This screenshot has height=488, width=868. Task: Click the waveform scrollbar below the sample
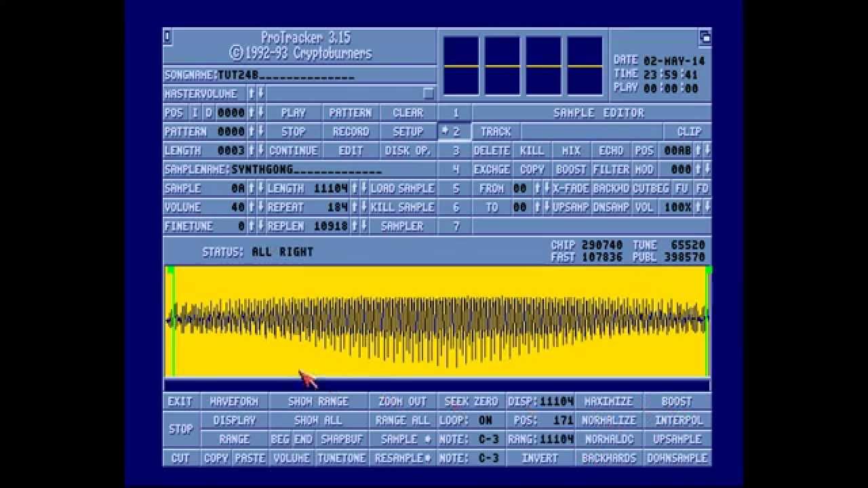(437, 385)
